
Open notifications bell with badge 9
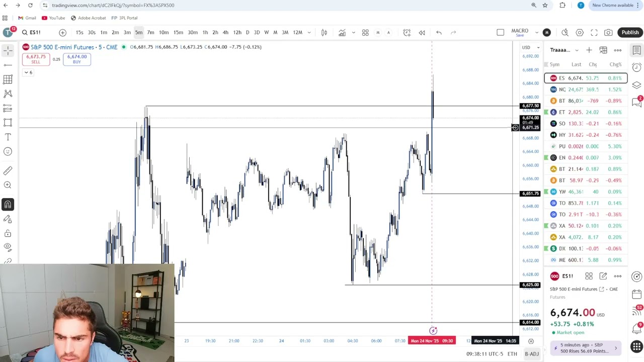[x=636, y=328]
